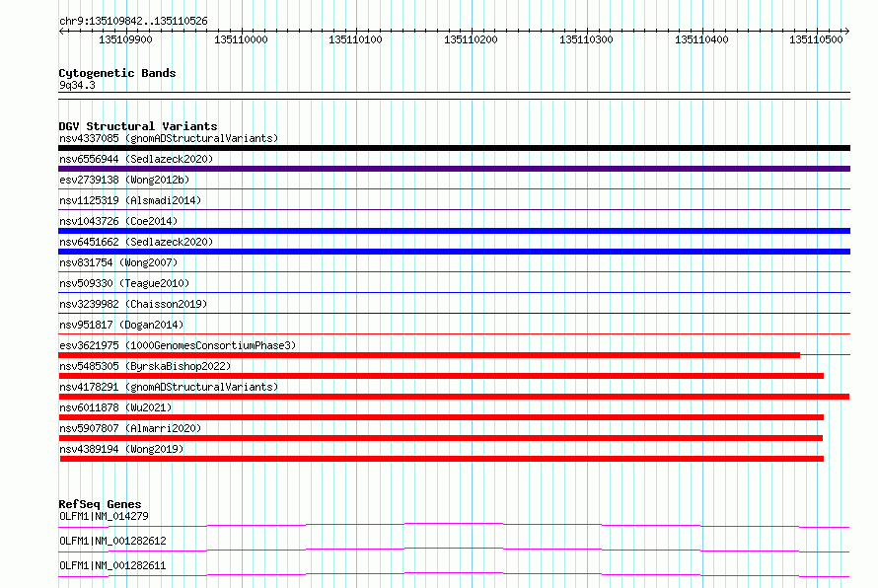Click the black bar of nsv4337085

tap(454, 148)
